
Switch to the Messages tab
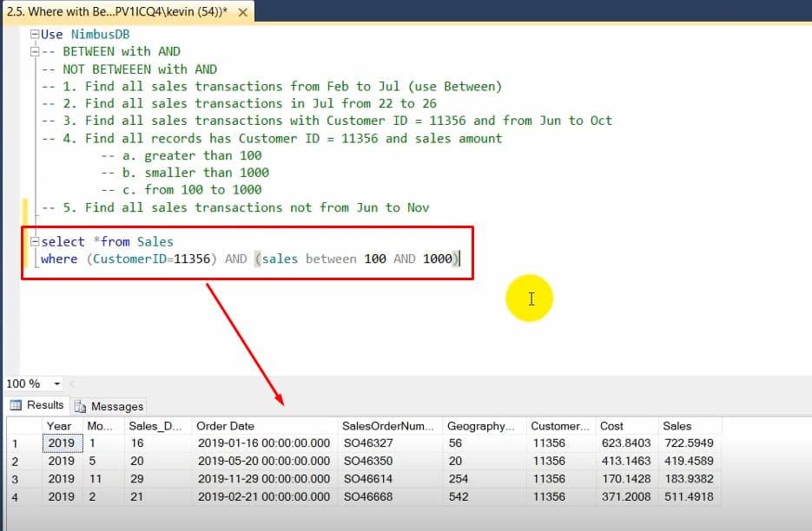click(x=109, y=405)
